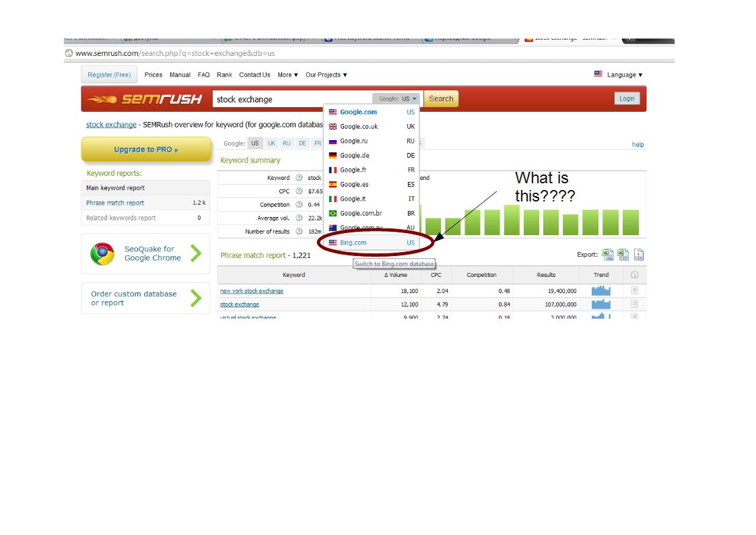Click the help link at right
The height and width of the screenshot is (535, 756).
coord(638,144)
